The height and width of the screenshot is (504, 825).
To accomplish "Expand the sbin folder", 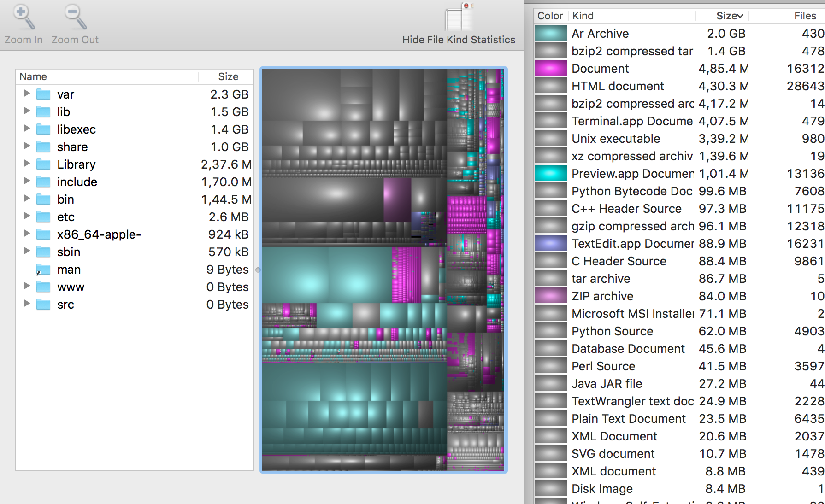I will pyautogui.click(x=26, y=251).
